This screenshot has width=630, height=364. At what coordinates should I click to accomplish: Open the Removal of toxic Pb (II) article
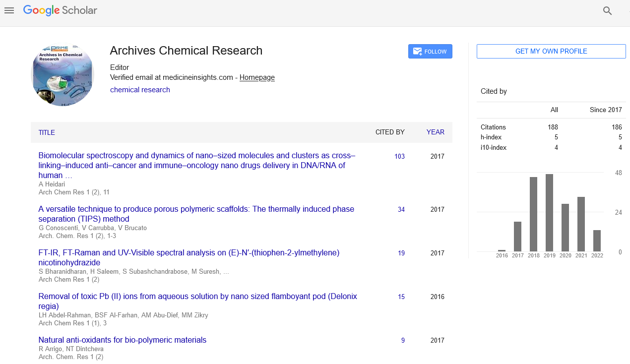[197, 301]
